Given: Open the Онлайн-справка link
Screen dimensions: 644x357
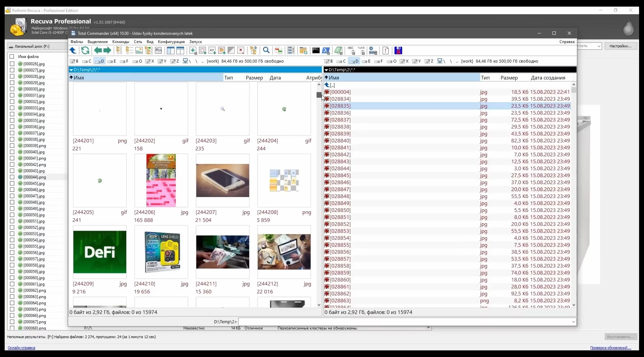Looking at the screenshot, I should coord(21,348).
